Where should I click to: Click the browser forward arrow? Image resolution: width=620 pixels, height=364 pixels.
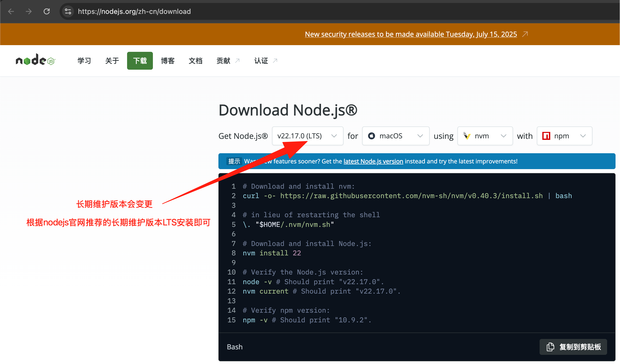pos(29,11)
